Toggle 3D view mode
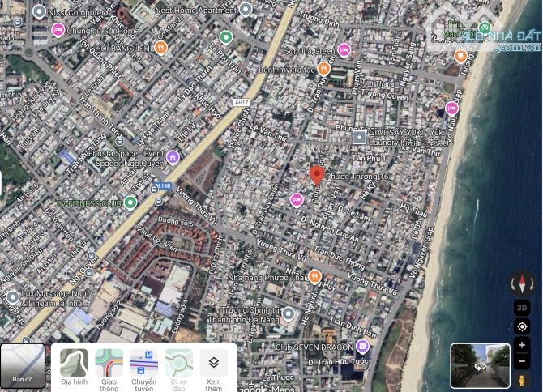Viewport: 543px width, 392px height. point(522,307)
